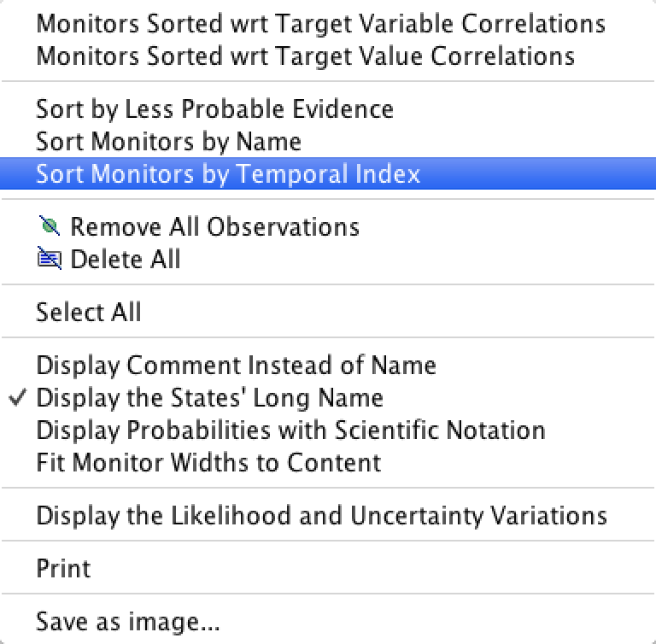Select Sort by Less Probable Evidence

(x=328, y=109)
